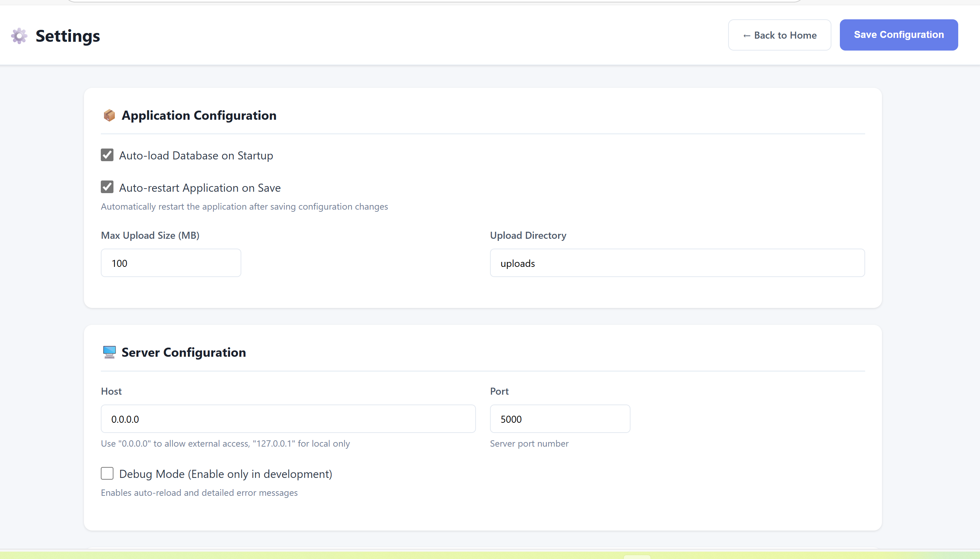Click the monitor icon beside Server Configuration
This screenshot has width=980, height=559.
pyautogui.click(x=109, y=352)
